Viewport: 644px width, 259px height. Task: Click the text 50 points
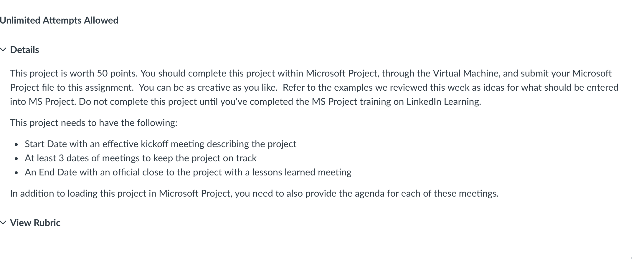pyautogui.click(x=117, y=73)
